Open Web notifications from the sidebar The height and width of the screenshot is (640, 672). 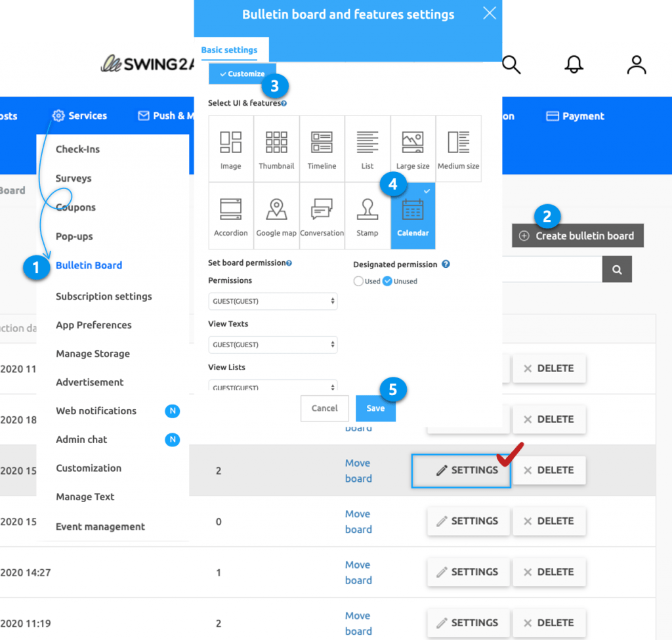coord(96,410)
